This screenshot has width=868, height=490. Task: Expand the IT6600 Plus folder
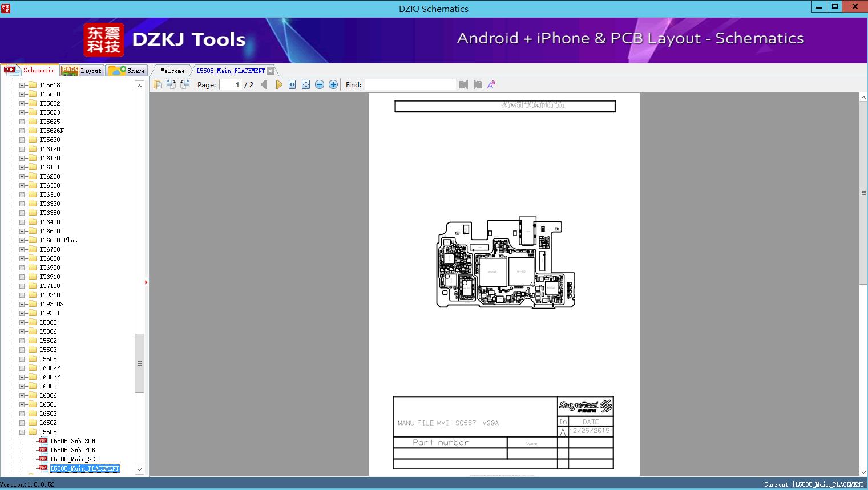[22, 240]
